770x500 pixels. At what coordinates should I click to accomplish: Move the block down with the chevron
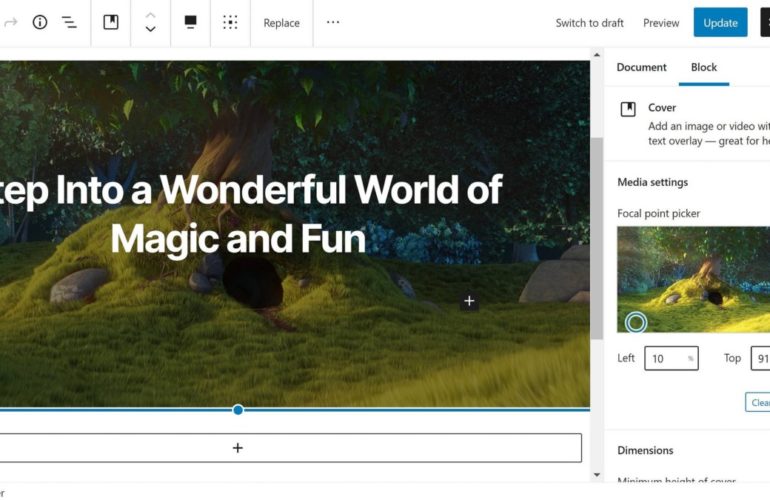(150, 30)
